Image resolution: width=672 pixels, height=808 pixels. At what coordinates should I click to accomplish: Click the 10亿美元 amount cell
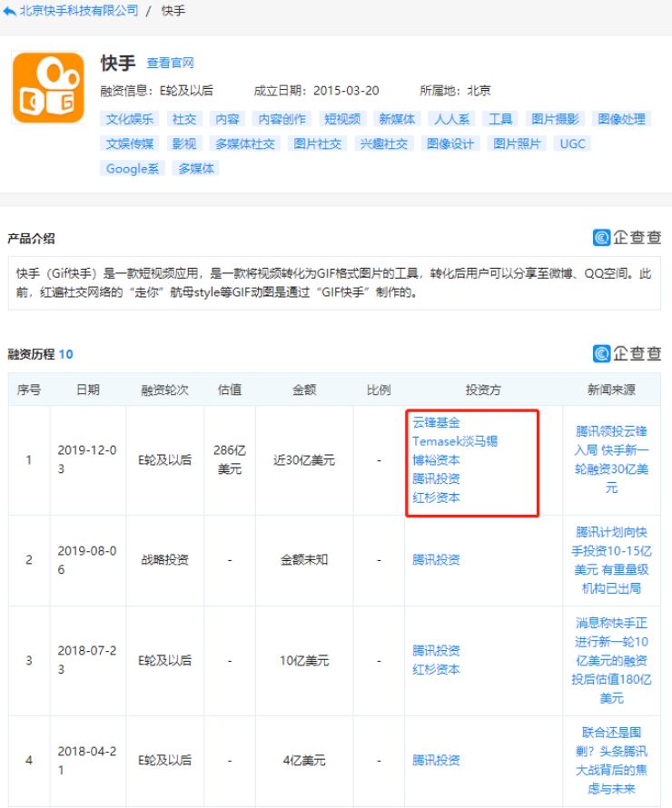[304, 661]
